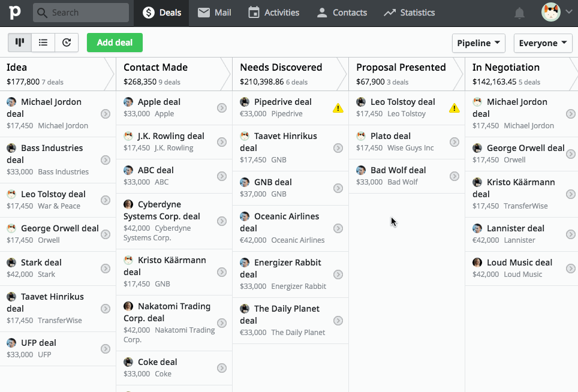This screenshot has width=578, height=392.
Task: Click Oceanic Airlines organization under €42,000
Action: [298, 240]
